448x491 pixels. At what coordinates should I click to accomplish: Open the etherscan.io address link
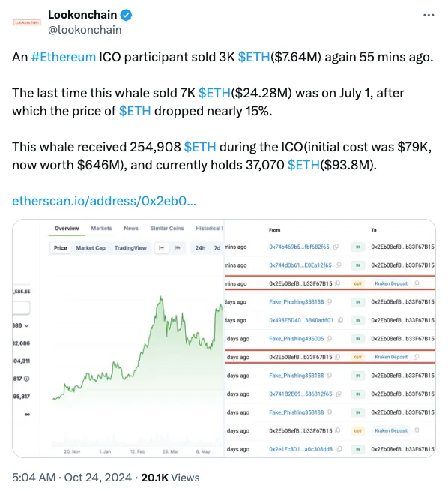(104, 201)
